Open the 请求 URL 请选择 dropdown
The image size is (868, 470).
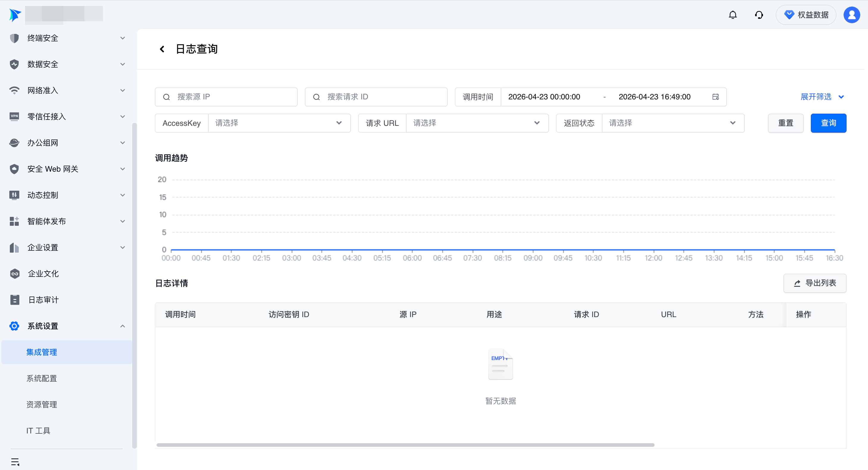coord(477,123)
